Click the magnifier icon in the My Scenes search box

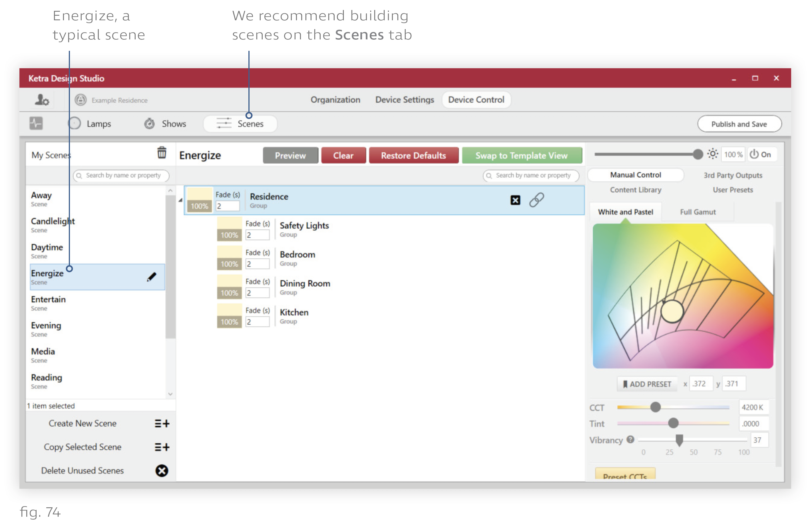coord(79,176)
